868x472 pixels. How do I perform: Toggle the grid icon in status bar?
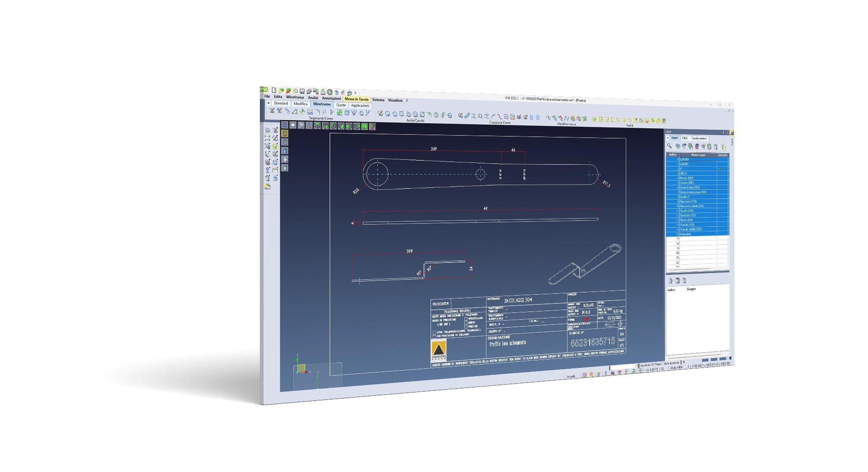[640, 371]
